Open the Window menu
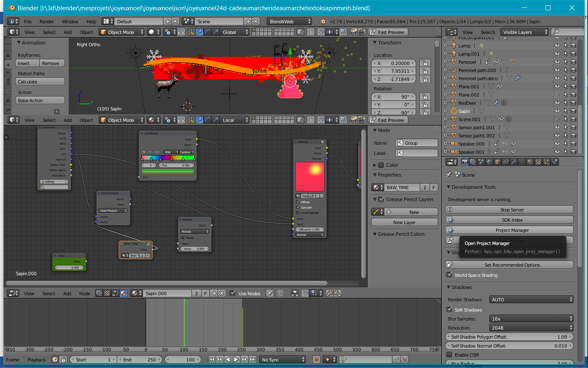588x368 pixels. pos(70,22)
